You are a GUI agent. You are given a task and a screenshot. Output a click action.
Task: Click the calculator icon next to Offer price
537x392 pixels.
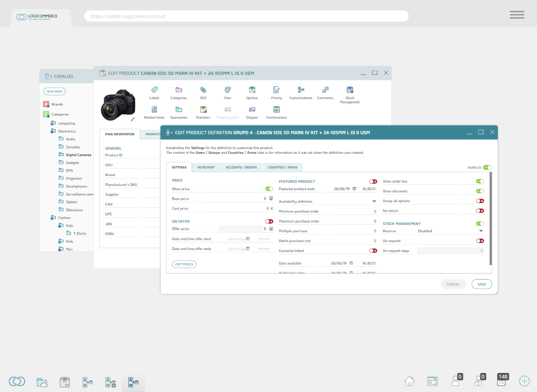[x=271, y=229]
